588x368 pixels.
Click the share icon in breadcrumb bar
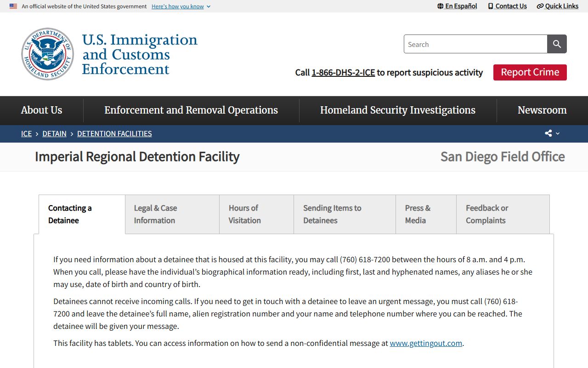548,133
